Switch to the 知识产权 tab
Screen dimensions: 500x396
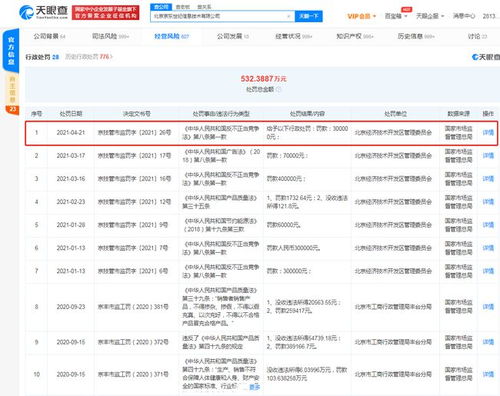pyautogui.click(x=355, y=36)
